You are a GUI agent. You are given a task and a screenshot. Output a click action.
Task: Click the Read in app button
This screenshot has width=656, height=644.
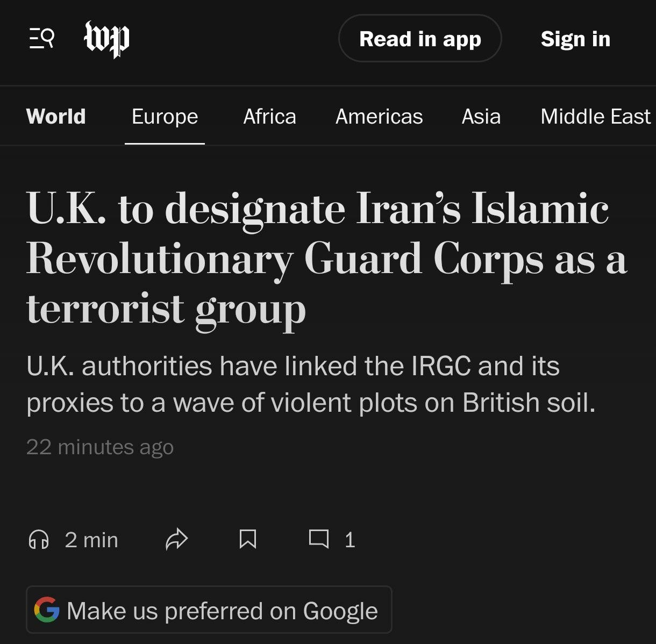point(420,39)
